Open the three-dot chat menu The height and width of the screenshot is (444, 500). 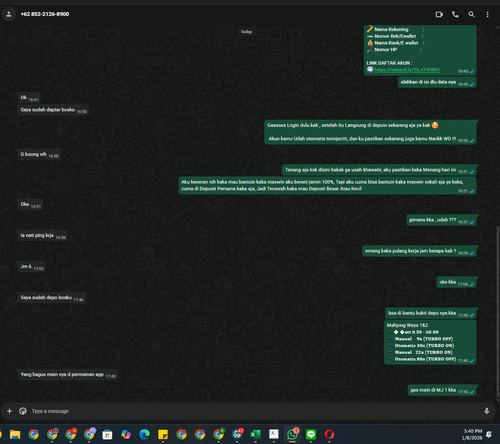coord(487,14)
